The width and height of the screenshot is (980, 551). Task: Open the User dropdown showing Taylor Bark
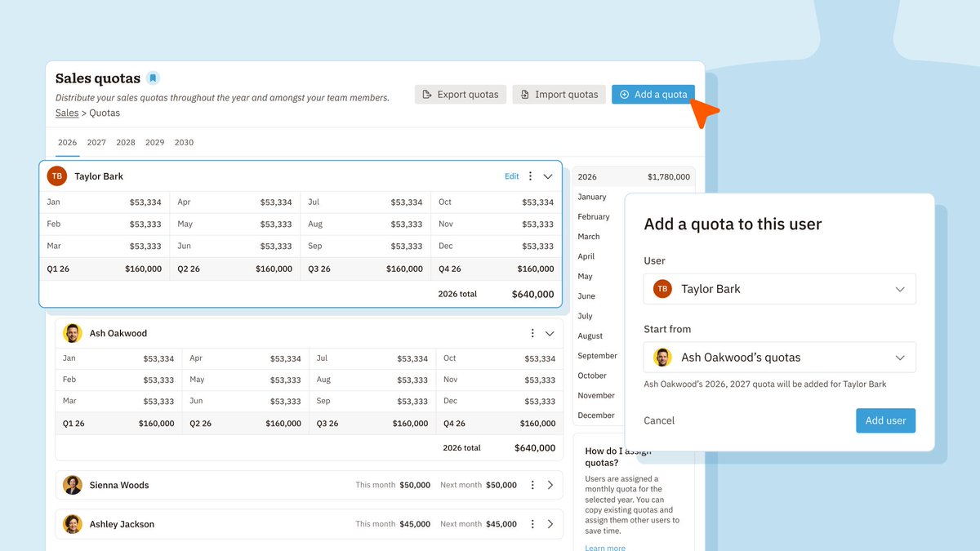780,289
